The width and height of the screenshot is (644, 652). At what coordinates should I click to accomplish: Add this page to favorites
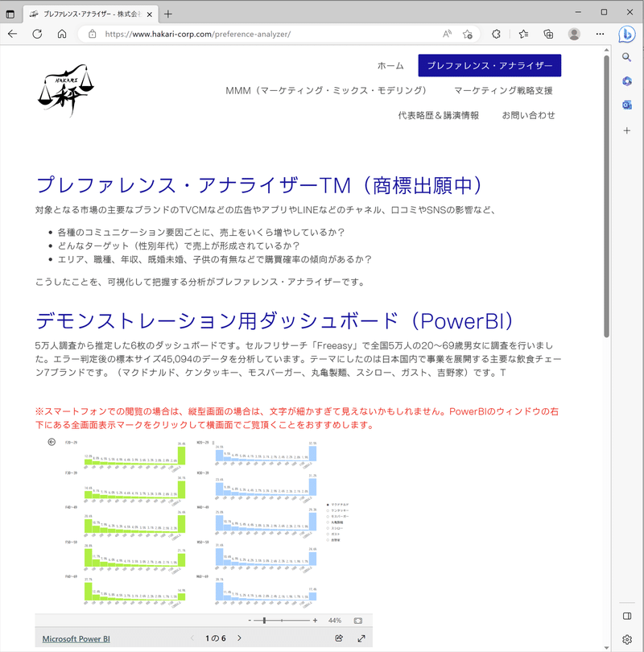[x=468, y=34]
